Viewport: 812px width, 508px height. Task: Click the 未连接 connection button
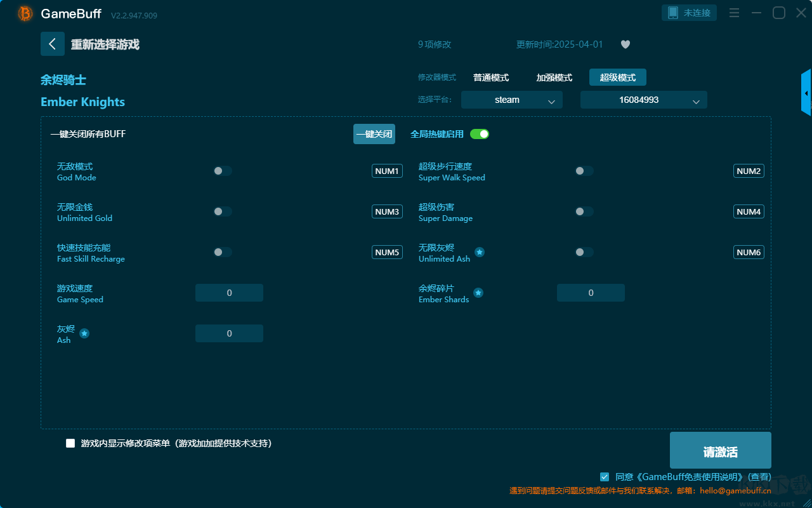pos(690,13)
